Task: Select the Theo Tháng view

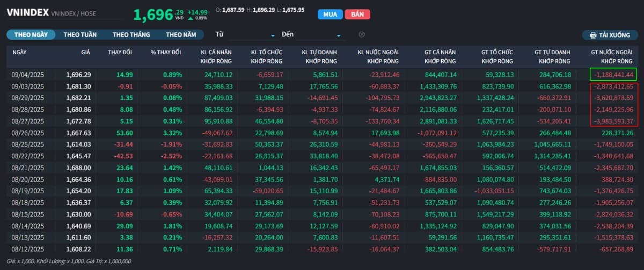Action: coord(131,34)
